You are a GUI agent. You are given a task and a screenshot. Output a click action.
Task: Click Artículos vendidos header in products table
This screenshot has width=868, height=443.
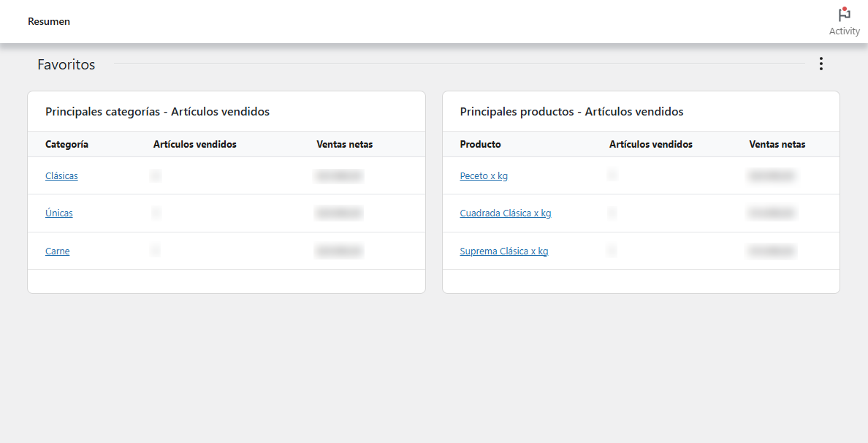tap(650, 145)
